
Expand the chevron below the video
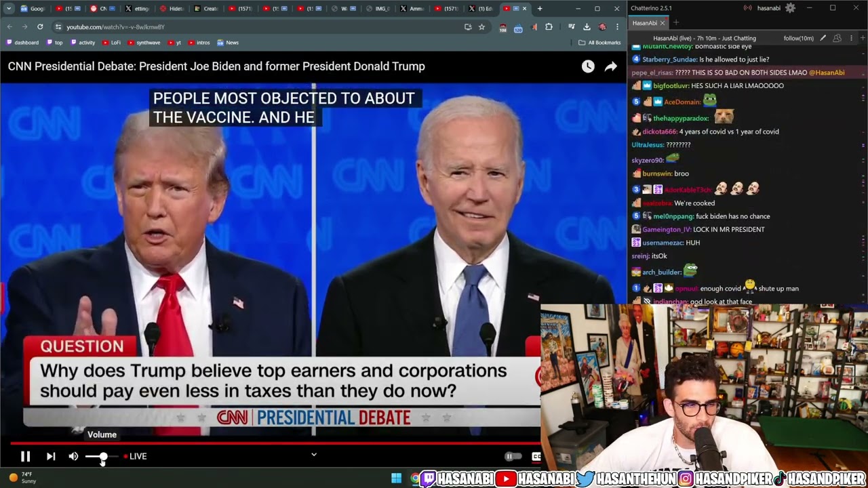[314, 455]
